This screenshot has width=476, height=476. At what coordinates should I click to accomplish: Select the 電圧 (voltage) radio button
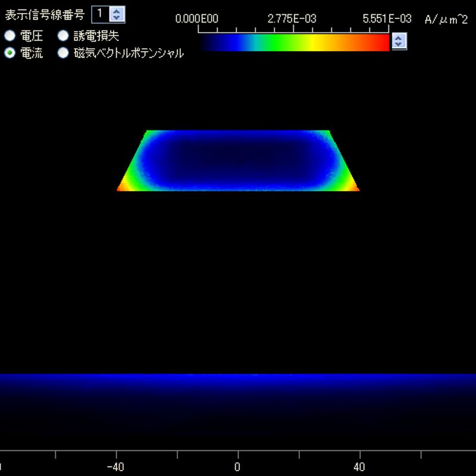(x=10, y=36)
